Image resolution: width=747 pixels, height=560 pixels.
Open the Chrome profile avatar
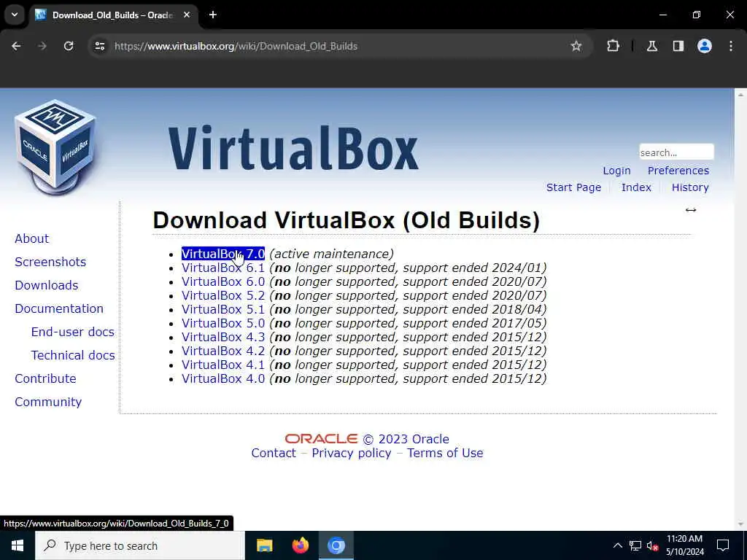click(x=705, y=46)
